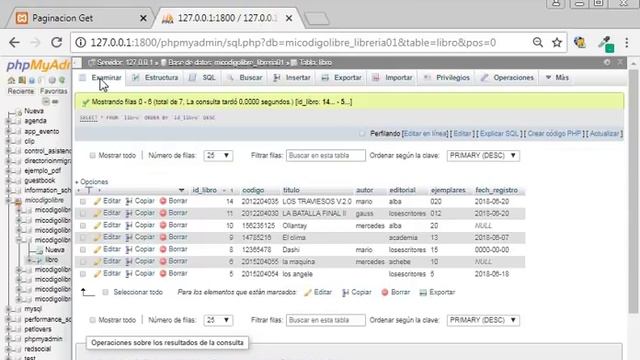Bookmark page with the star icon

pos(557,42)
